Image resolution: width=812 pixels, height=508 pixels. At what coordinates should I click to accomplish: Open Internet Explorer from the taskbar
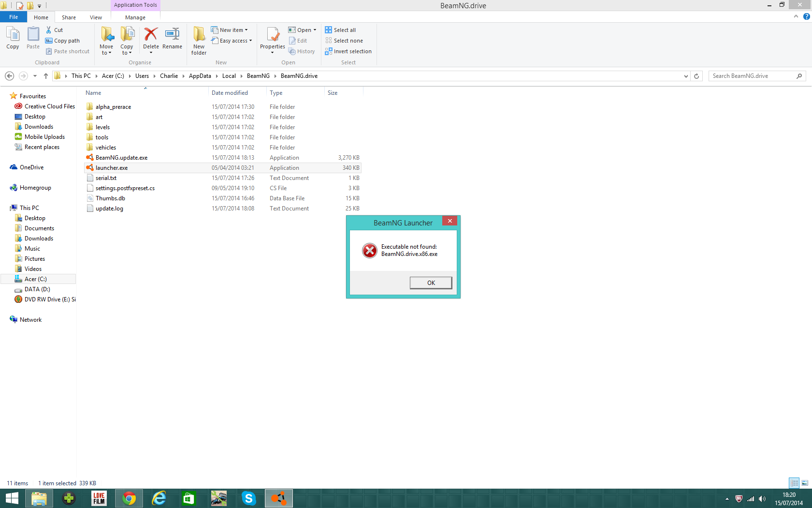tap(159, 498)
